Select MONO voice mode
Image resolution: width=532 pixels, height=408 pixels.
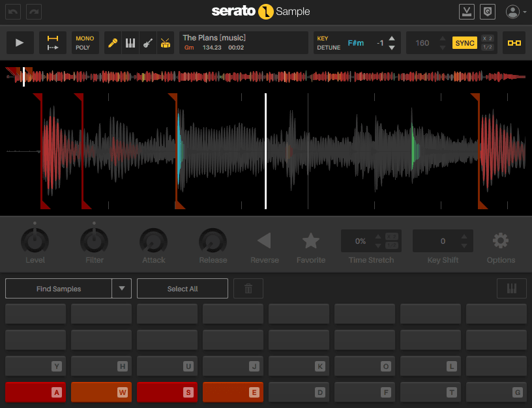click(85, 38)
